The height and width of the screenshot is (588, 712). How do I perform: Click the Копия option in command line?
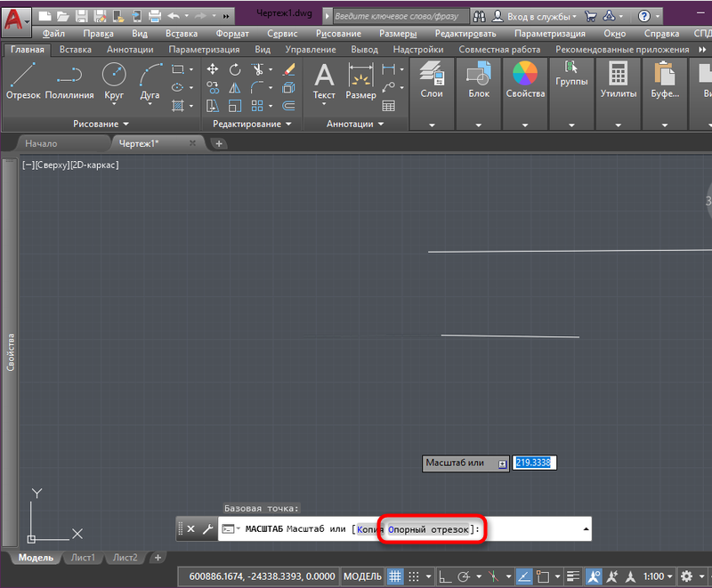369,528
